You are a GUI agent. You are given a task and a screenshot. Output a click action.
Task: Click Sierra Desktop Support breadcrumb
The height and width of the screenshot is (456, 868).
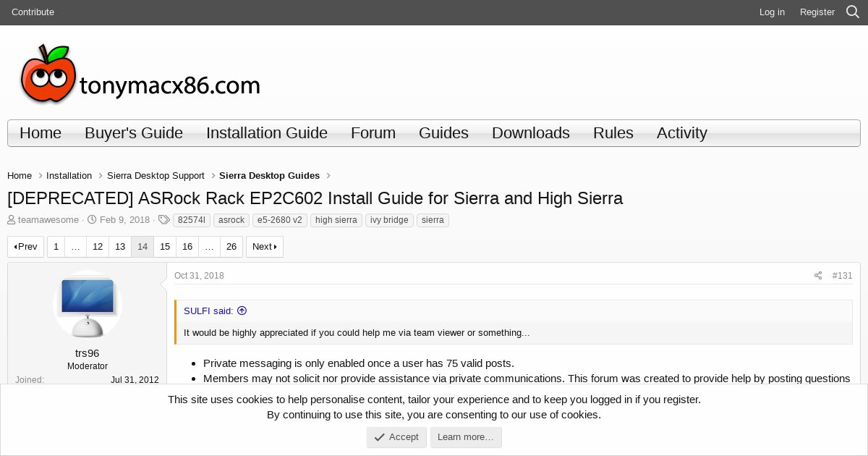tap(156, 175)
